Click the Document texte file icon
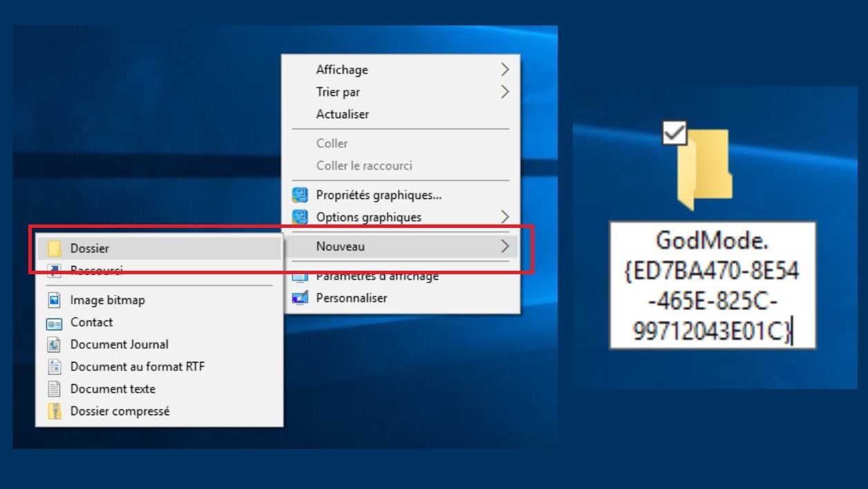868x489 pixels. point(54,389)
